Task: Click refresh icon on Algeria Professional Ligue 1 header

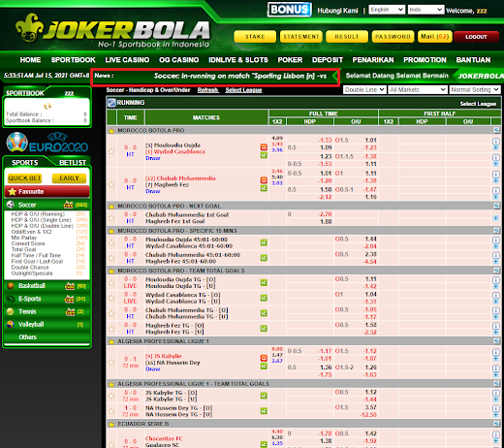Action: pos(496,341)
